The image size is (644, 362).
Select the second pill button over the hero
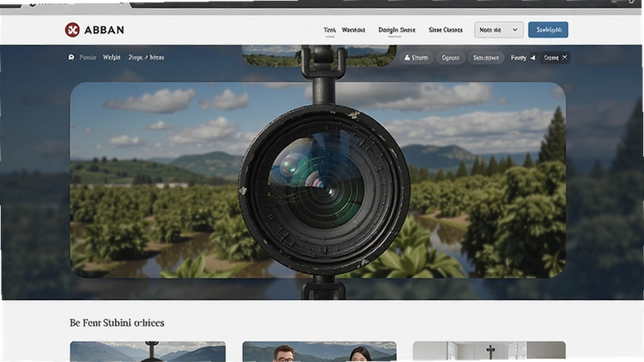pyautogui.click(x=451, y=58)
